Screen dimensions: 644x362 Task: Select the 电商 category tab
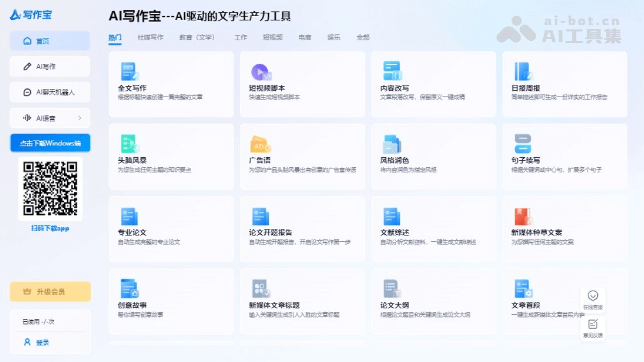304,37
